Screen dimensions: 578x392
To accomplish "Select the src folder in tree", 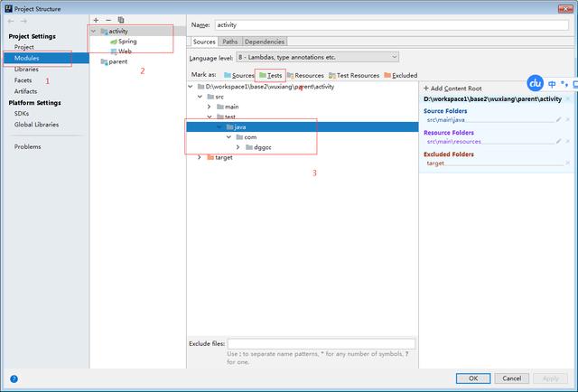I will click(x=215, y=97).
